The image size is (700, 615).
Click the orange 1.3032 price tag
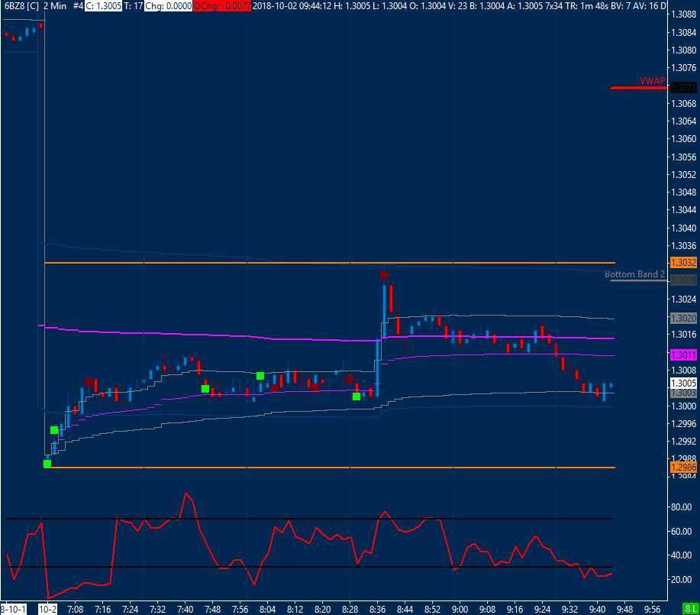click(x=683, y=262)
